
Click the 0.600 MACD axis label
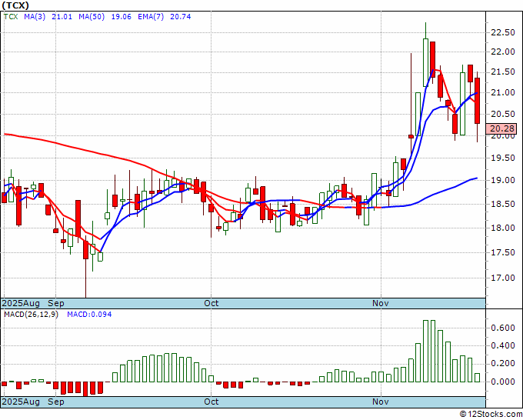(503, 328)
